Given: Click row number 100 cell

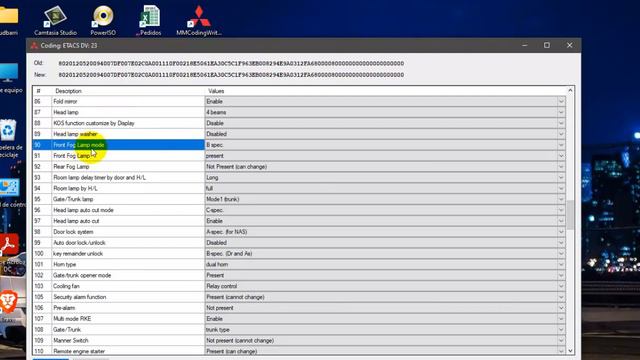Looking at the screenshot, I should coord(42,253).
